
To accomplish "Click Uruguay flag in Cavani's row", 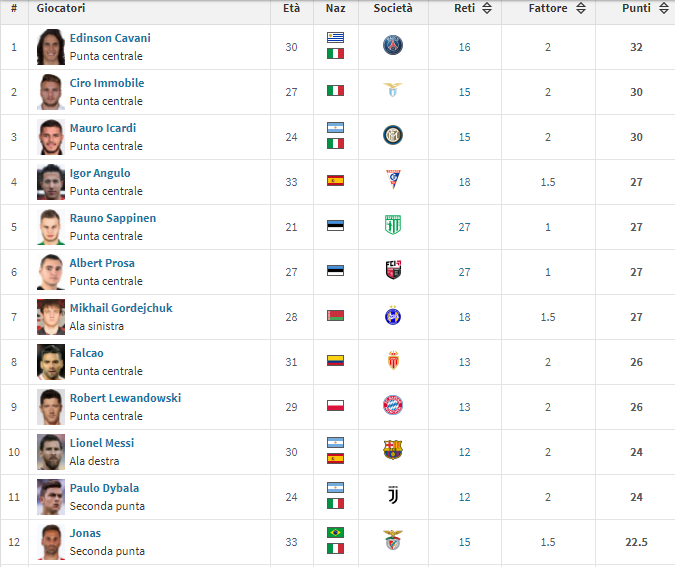I will 335,37.
